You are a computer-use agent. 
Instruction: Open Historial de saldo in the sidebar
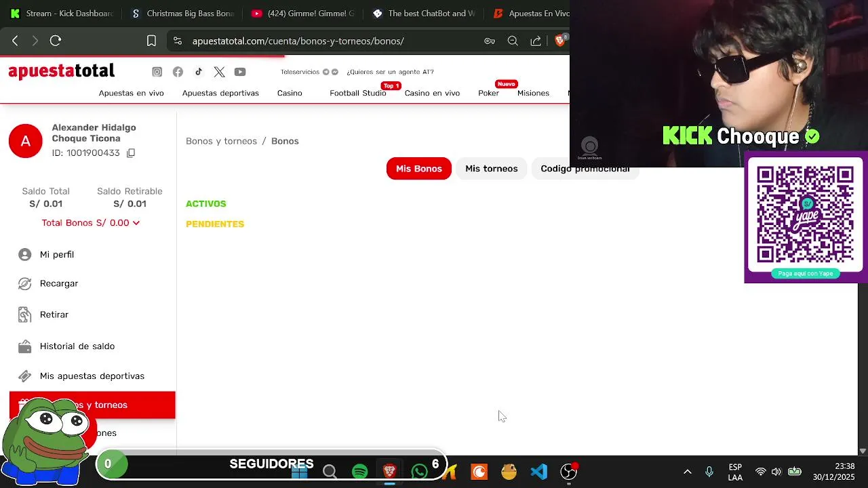(77, 346)
